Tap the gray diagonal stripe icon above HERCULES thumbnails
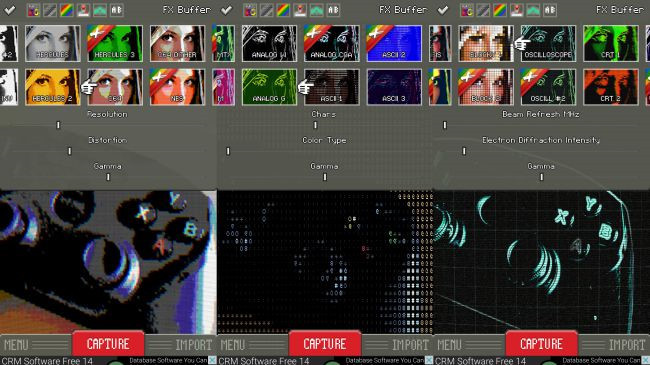This screenshot has height=365, width=650. 50,10
